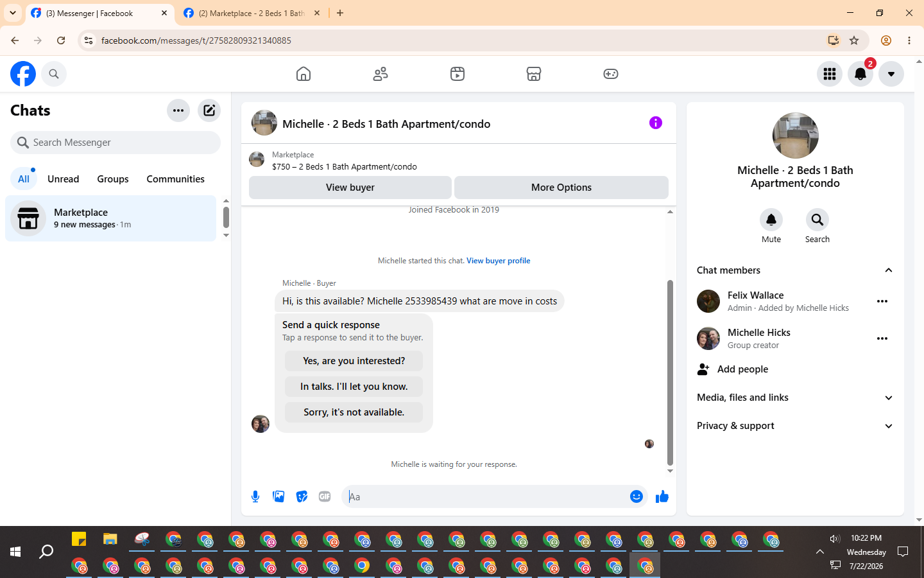Choose a sticker with the sticker icon
Image resolution: width=924 pixels, height=578 pixels.
point(302,496)
